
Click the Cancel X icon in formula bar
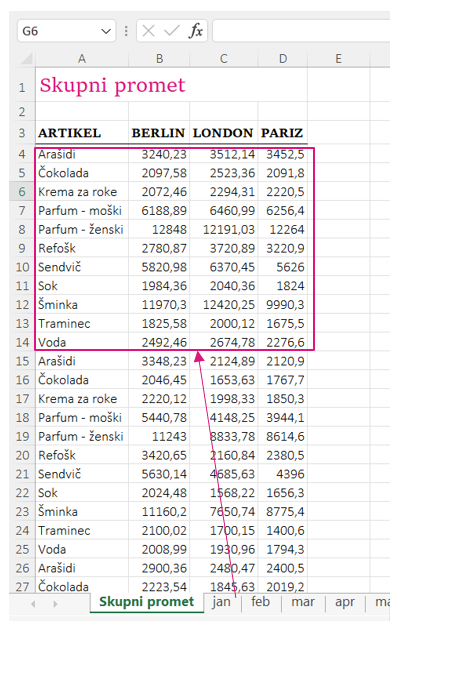pos(149,31)
